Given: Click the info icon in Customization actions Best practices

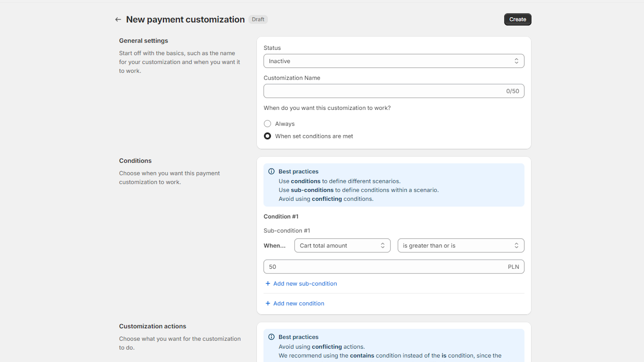Looking at the screenshot, I should (271, 337).
